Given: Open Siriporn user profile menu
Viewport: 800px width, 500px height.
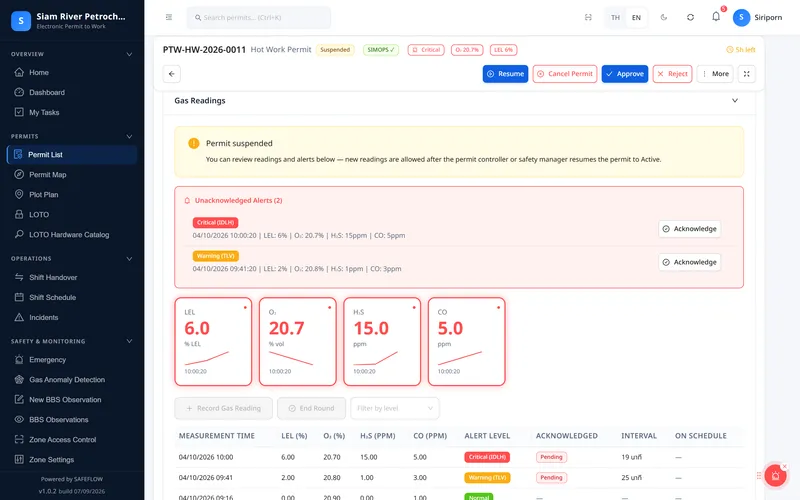Looking at the screenshot, I should [x=758, y=17].
